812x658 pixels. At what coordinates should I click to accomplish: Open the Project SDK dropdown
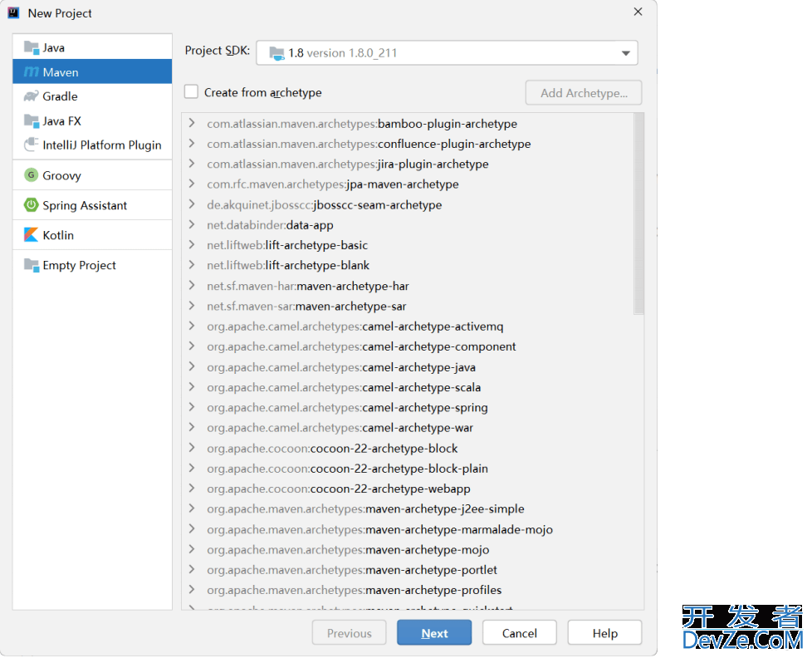pyautogui.click(x=625, y=53)
